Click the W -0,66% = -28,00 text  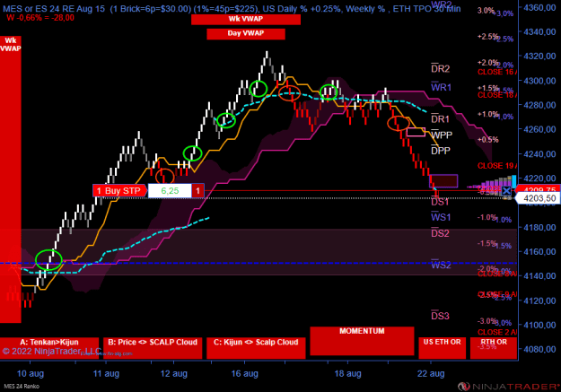[x=40, y=18]
